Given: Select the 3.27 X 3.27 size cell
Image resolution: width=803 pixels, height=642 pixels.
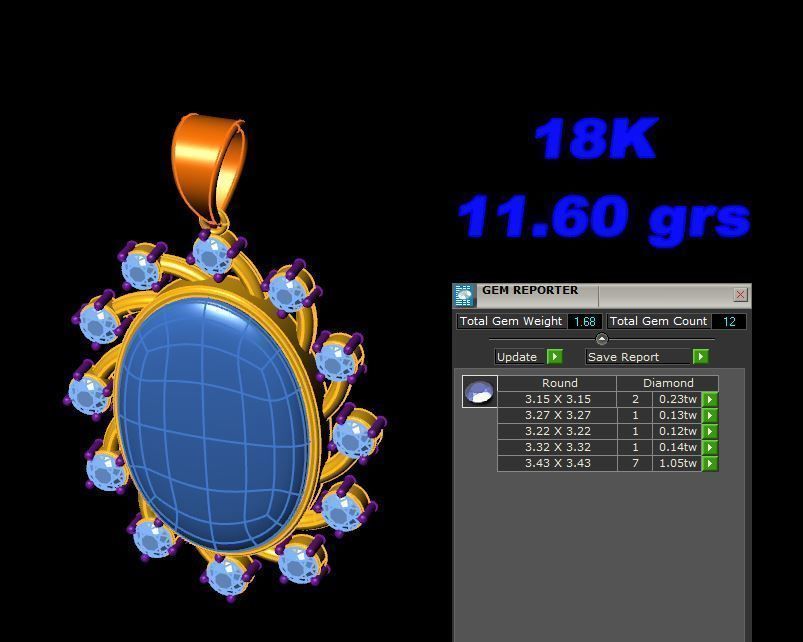Looking at the screenshot, I should [557, 415].
